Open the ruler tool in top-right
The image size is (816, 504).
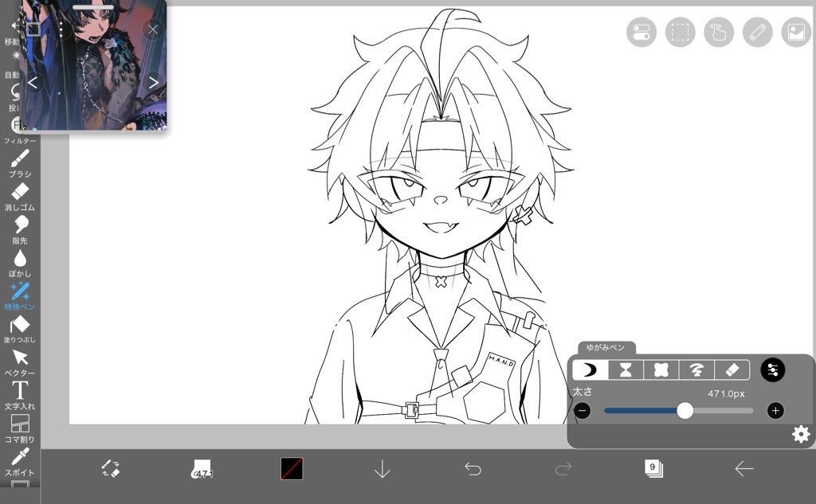tap(757, 32)
